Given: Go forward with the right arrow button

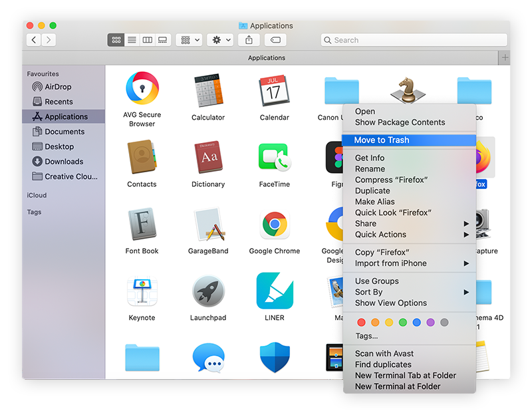Looking at the screenshot, I should (x=49, y=40).
